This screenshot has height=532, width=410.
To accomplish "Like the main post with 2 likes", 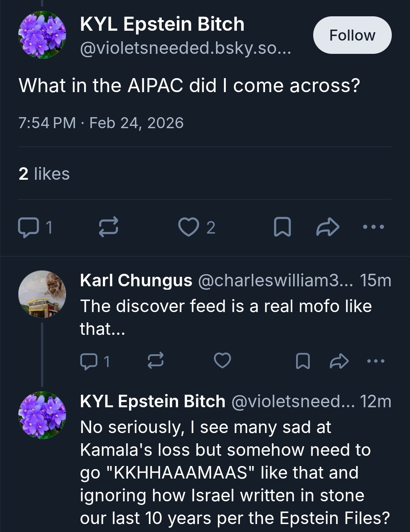I will pos(189,227).
